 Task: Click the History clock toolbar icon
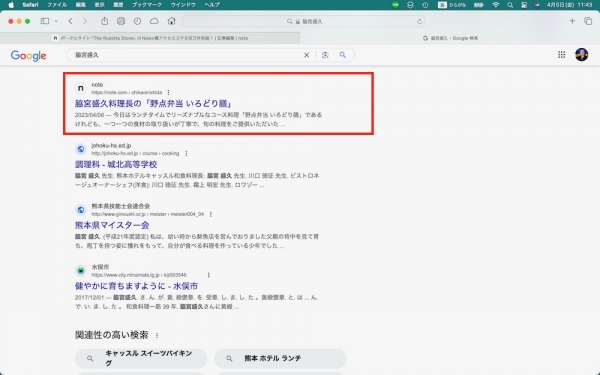(x=137, y=21)
